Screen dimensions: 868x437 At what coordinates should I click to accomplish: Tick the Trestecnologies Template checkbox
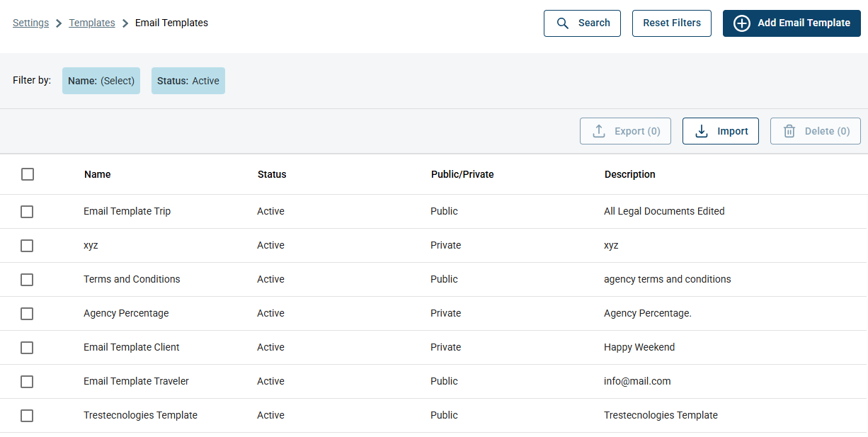[27, 416]
